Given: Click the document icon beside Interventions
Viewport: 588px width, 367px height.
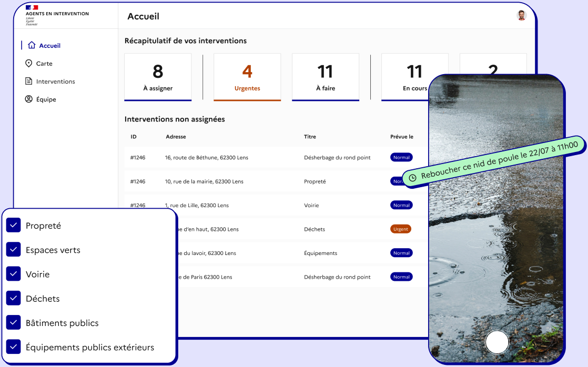Looking at the screenshot, I should coord(29,81).
